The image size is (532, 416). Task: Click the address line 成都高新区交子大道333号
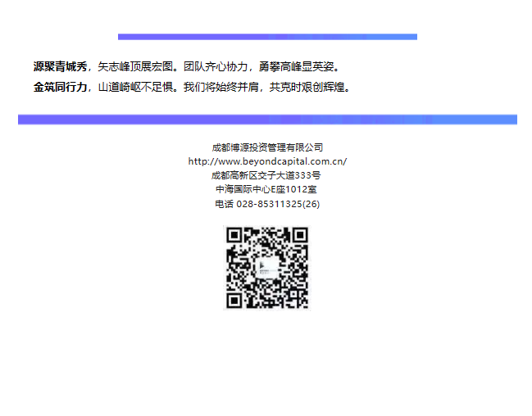pos(267,175)
